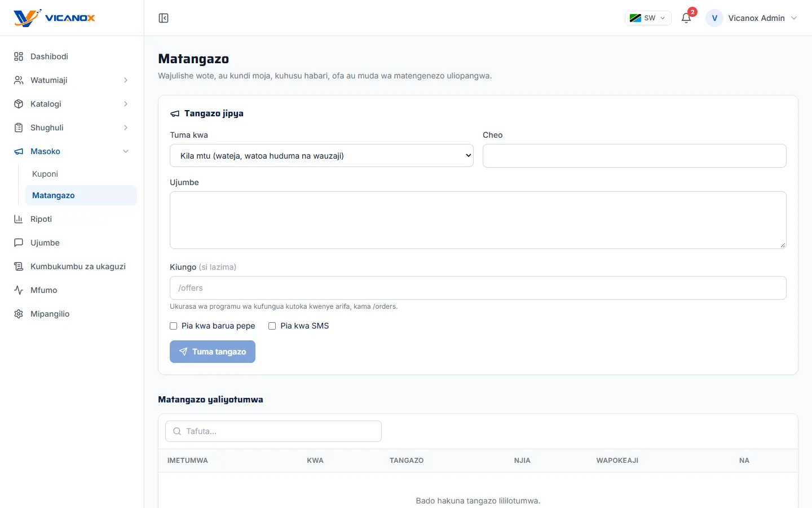Screen dimensions: 812x508
Task: Open the Tuma kwa recipient dropdown
Action: 321,156
